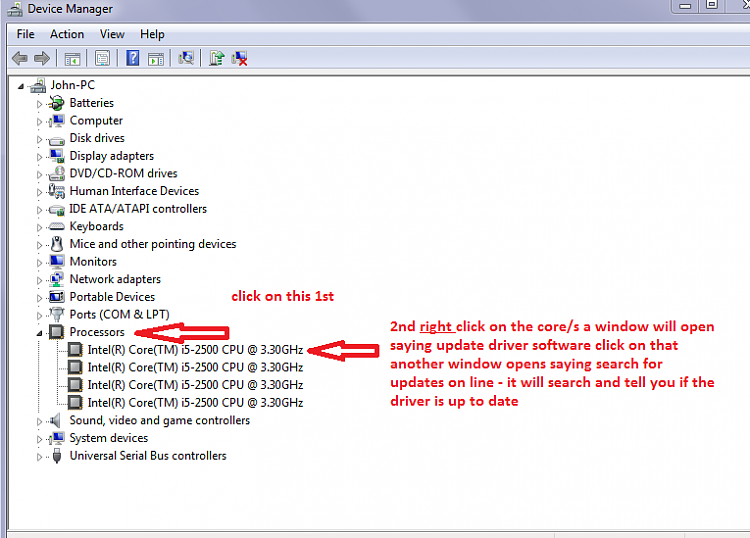Click the Display adapters icon
Image resolution: width=750 pixels, height=538 pixels.
(x=56, y=156)
